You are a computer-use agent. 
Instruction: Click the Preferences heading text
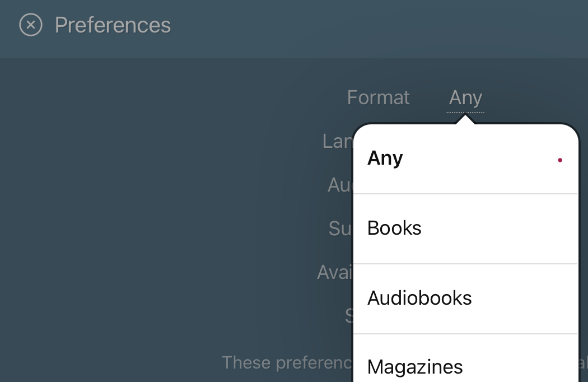pos(113,25)
